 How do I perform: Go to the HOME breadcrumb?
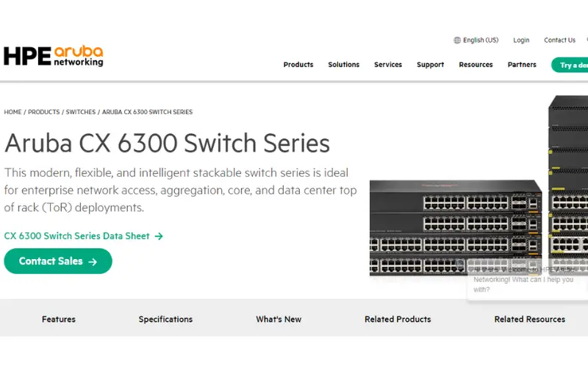[12, 112]
